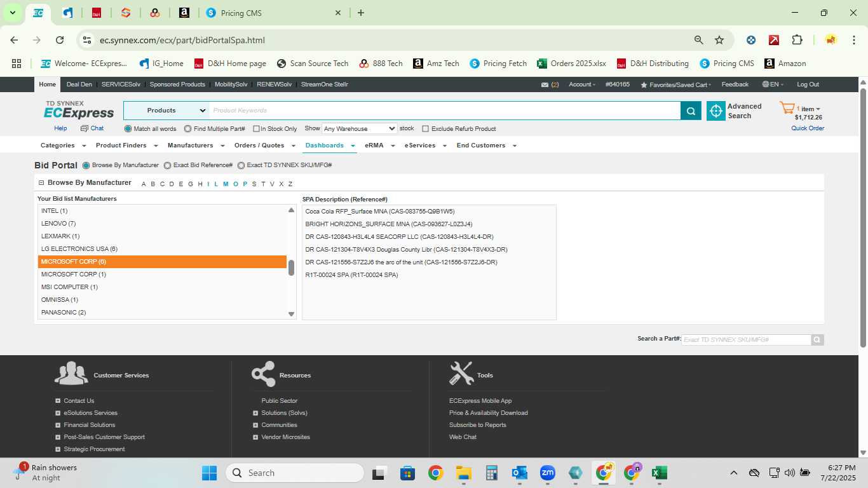Click manufacturer list scroll-down arrow
The image size is (868, 488).
pos(291,314)
